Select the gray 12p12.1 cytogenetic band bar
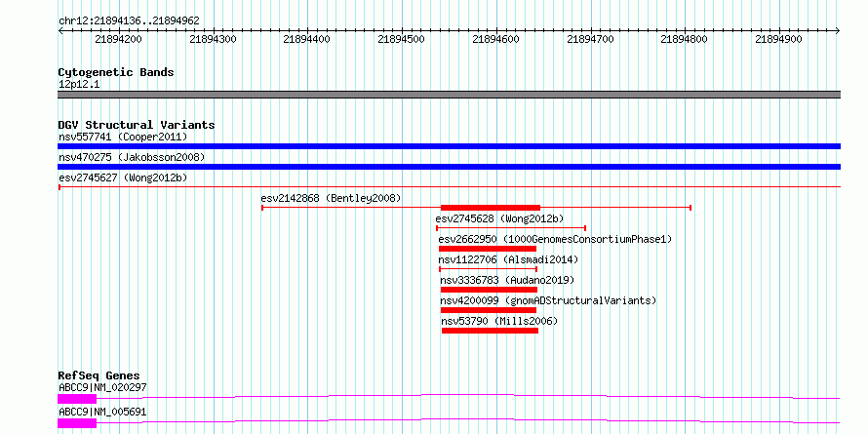The height and width of the screenshot is (434, 868). [449, 95]
